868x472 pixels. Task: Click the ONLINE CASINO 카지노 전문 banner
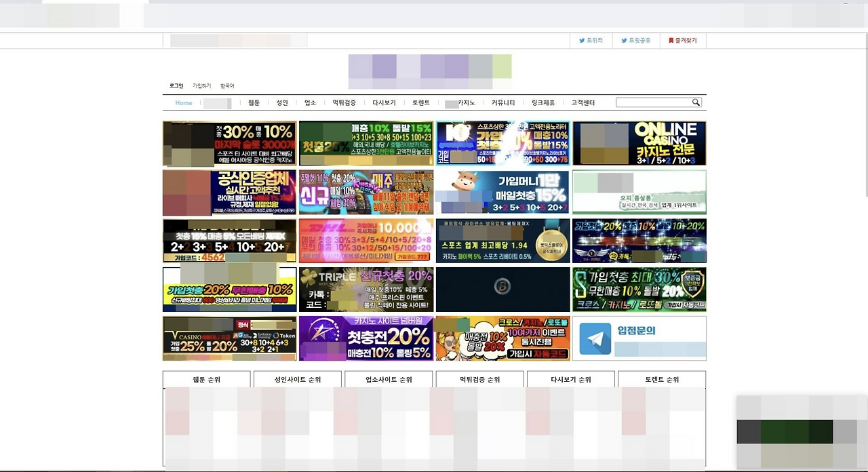[639, 144]
